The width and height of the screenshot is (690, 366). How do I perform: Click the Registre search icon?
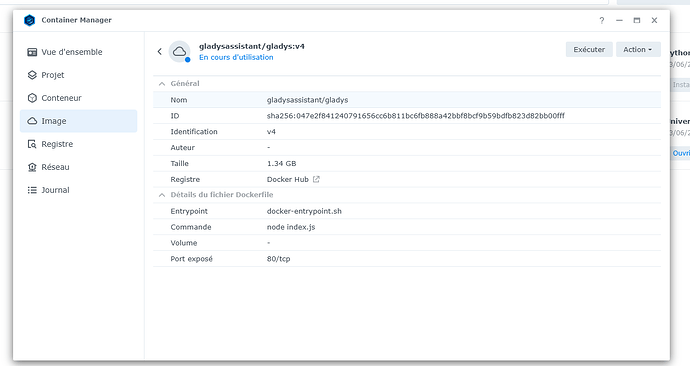(32, 144)
